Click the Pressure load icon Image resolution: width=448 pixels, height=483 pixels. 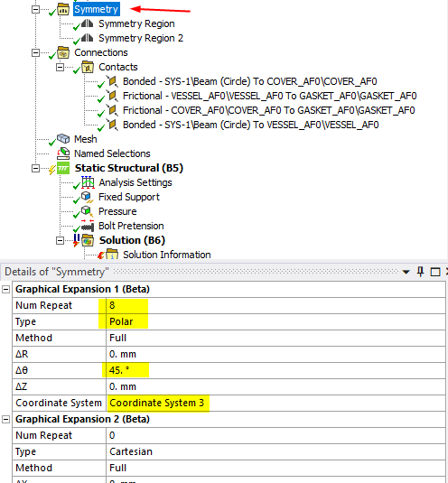point(87,211)
